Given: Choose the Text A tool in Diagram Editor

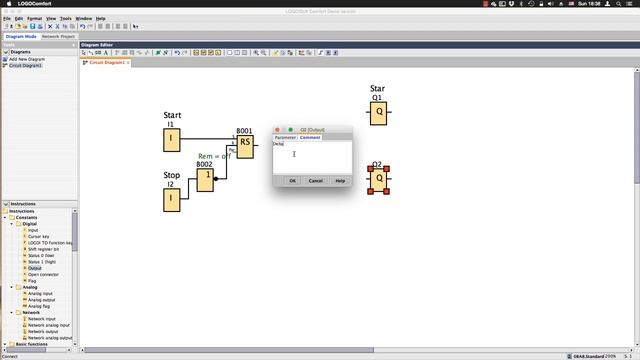Looking at the screenshot, I should (x=106, y=53).
